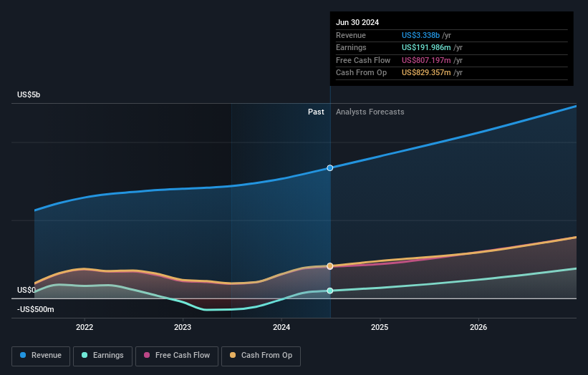Click the 2025 x-axis label
The image size is (588, 375).
pyautogui.click(x=380, y=327)
